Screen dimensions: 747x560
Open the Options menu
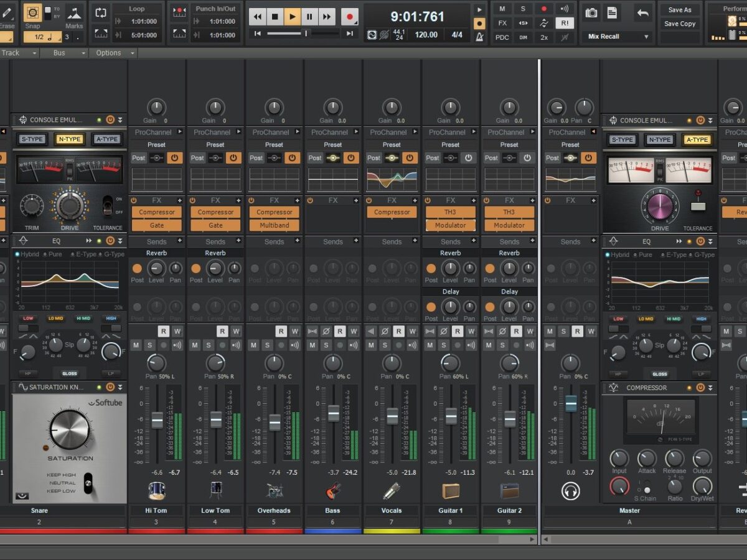point(112,53)
